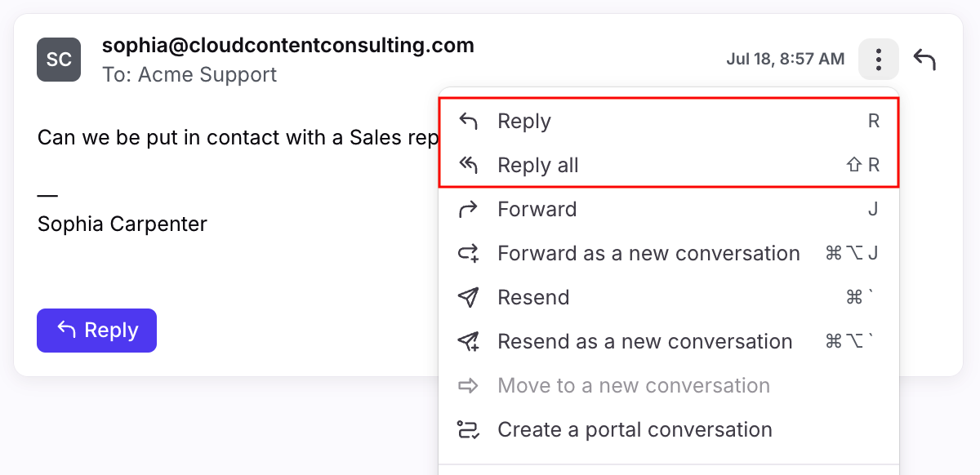The width and height of the screenshot is (980, 475).
Task: Click the reply arrow icon beside the timestamp
Action: (924, 60)
